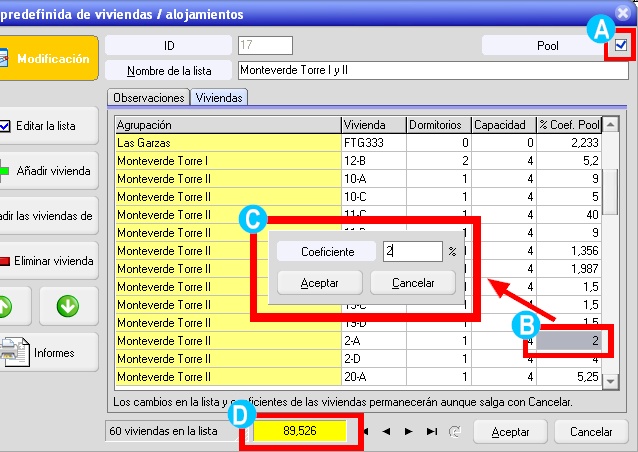This screenshot has width=638, height=452.
Task: Go to the last record navigation arrow
Action: point(432,431)
